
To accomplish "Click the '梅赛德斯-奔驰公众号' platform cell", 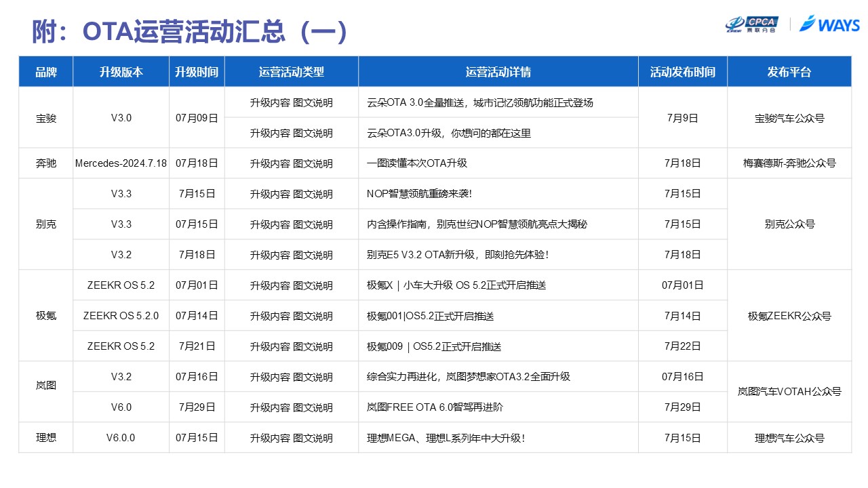I will [x=789, y=163].
